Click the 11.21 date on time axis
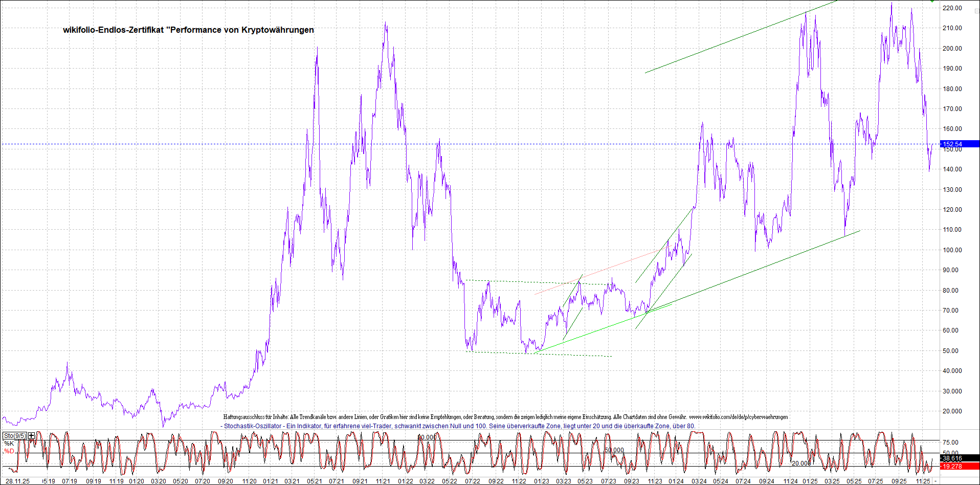980x485 pixels. [383, 481]
